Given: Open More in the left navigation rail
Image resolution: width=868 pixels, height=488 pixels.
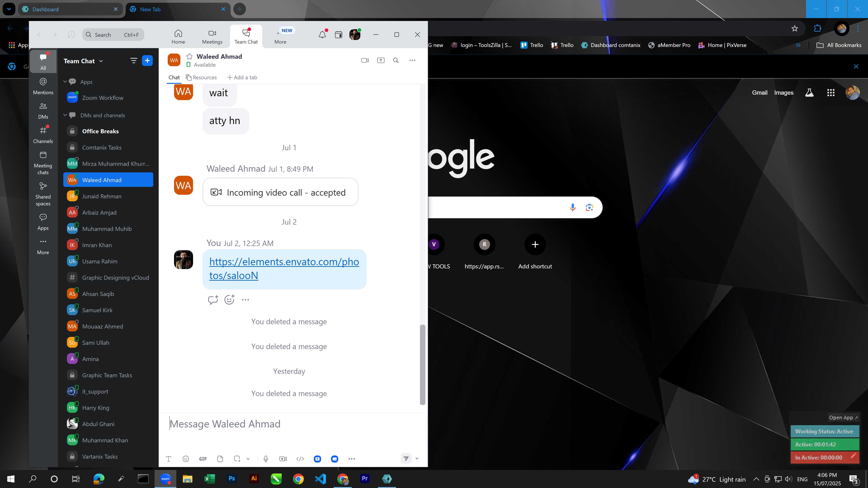Looking at the screenshot, I should point(43,247).
